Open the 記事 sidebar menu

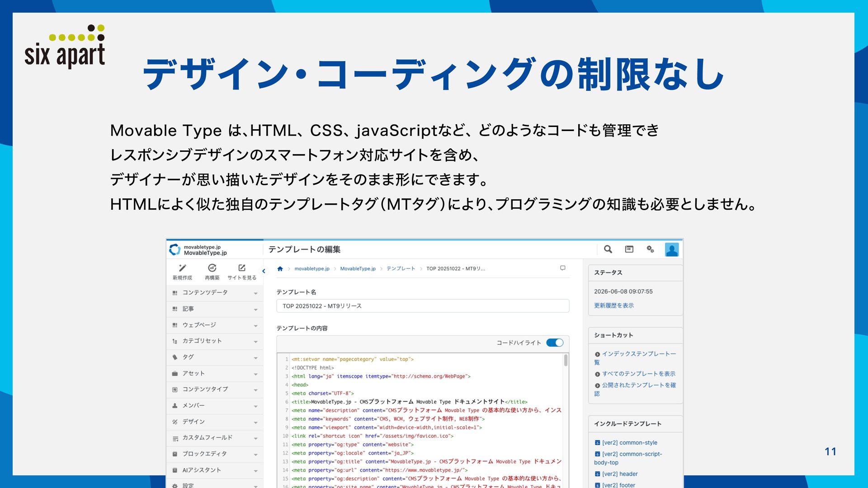[x=215, y=309]
